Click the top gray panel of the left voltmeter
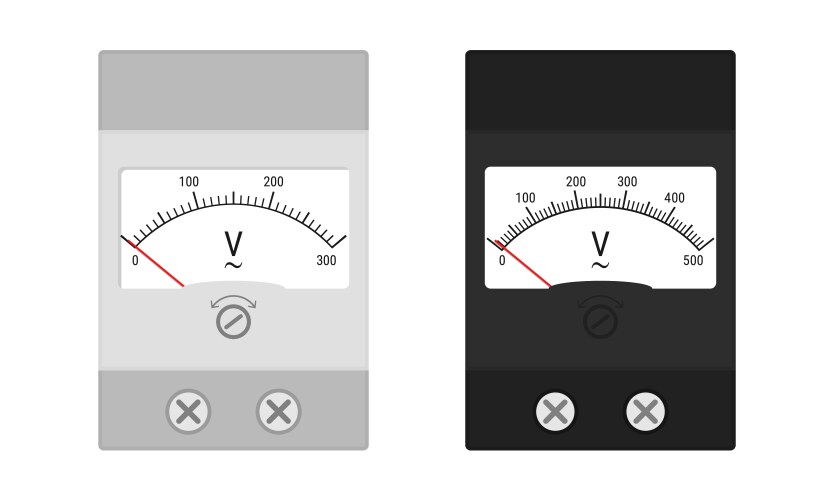 click(x=233, y=90)
